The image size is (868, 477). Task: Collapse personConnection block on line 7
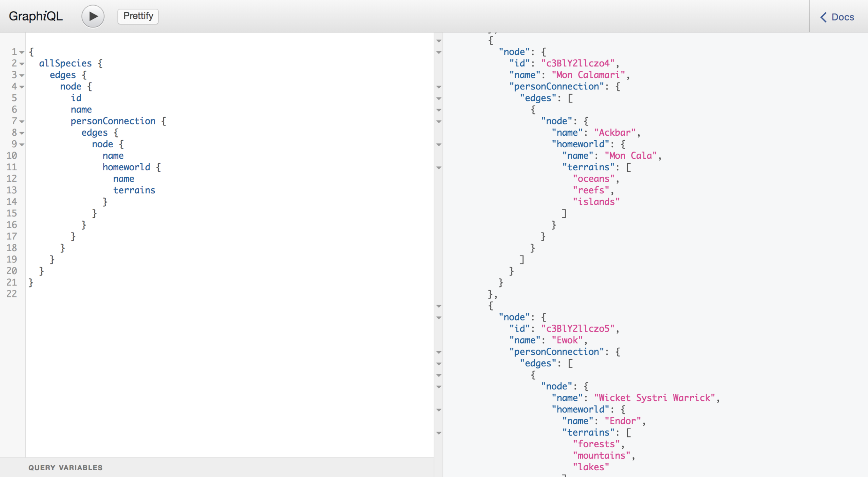coord(22,122)
